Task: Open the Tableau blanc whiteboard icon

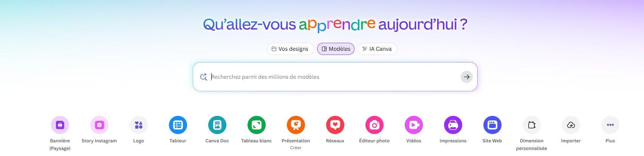Action: click(257, 125)
